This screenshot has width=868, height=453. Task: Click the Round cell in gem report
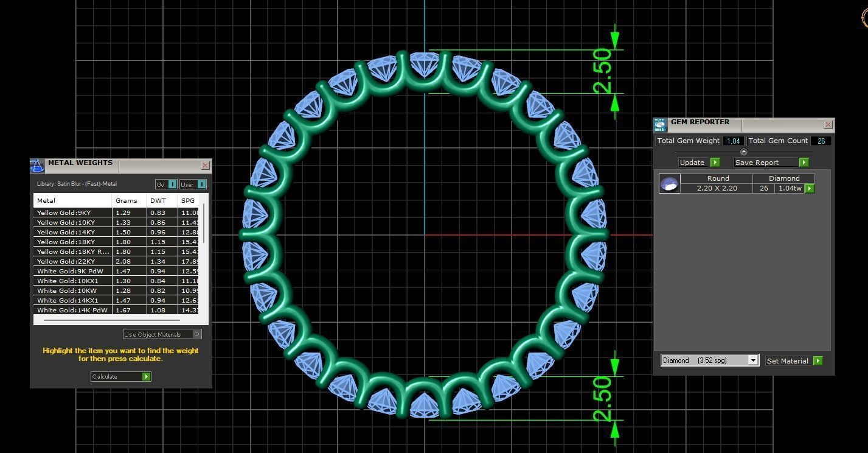pyautogui.click(x=718, y=178)
